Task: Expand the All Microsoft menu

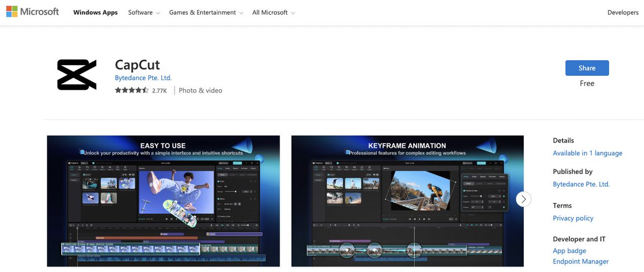Action: 273,12
